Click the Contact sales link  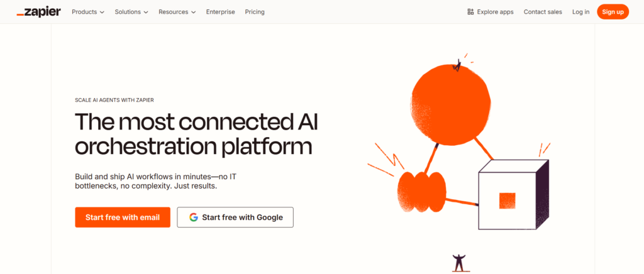[x=543, y=12]
